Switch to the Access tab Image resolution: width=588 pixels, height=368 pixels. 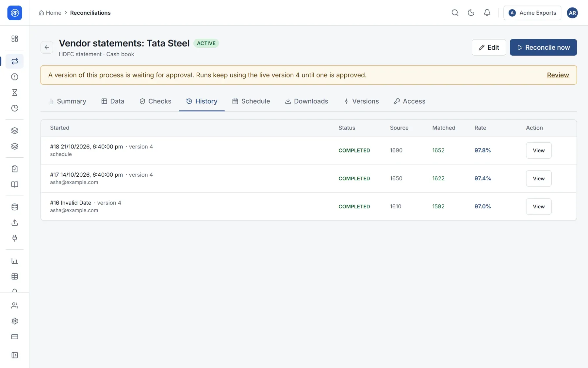(x=409, y=101)
